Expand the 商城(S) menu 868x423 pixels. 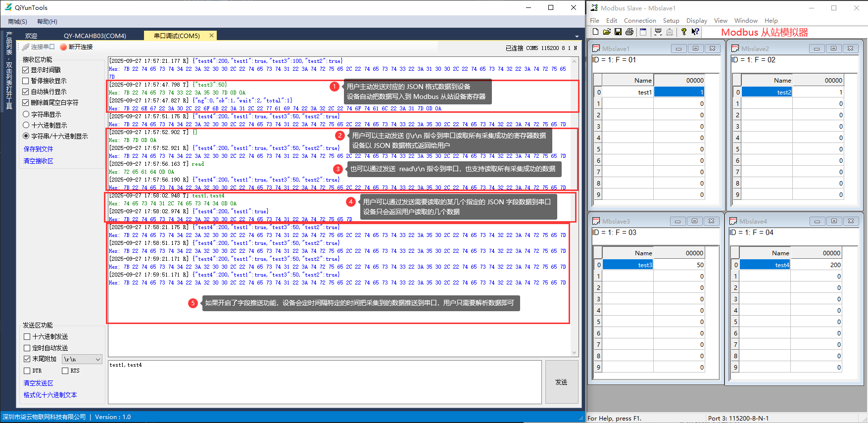pos(17,22)
